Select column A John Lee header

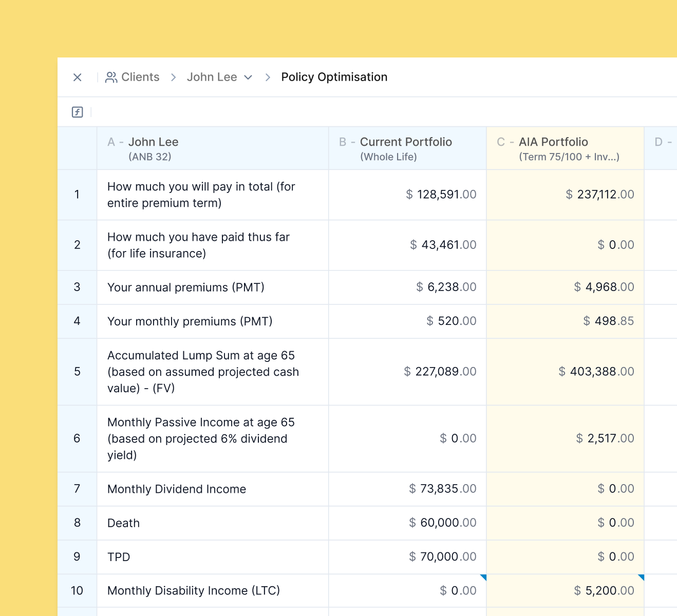[x=212, y=148]
